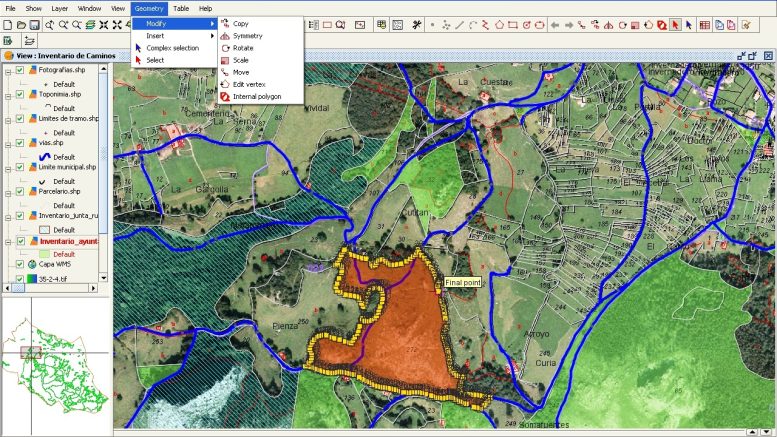Collapse the Inventario_ayunt tree node

(8, 242)
